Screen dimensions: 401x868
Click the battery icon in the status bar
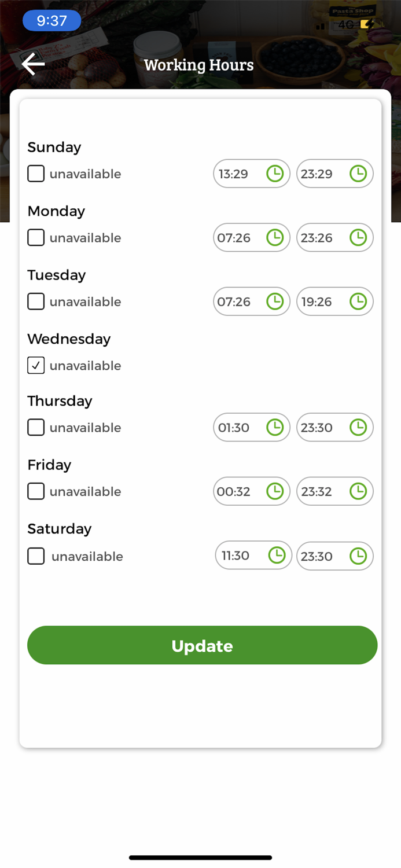coord(367,24)
